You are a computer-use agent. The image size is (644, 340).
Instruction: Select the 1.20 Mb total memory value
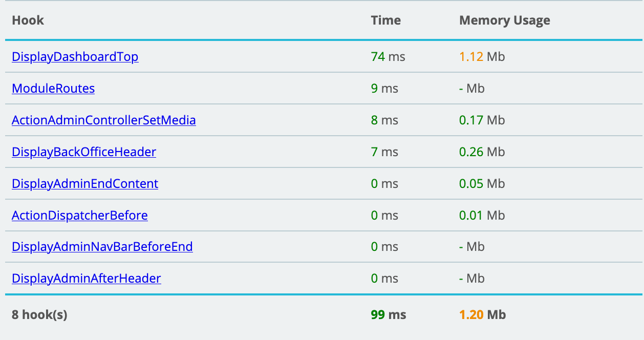click(482, 315)
